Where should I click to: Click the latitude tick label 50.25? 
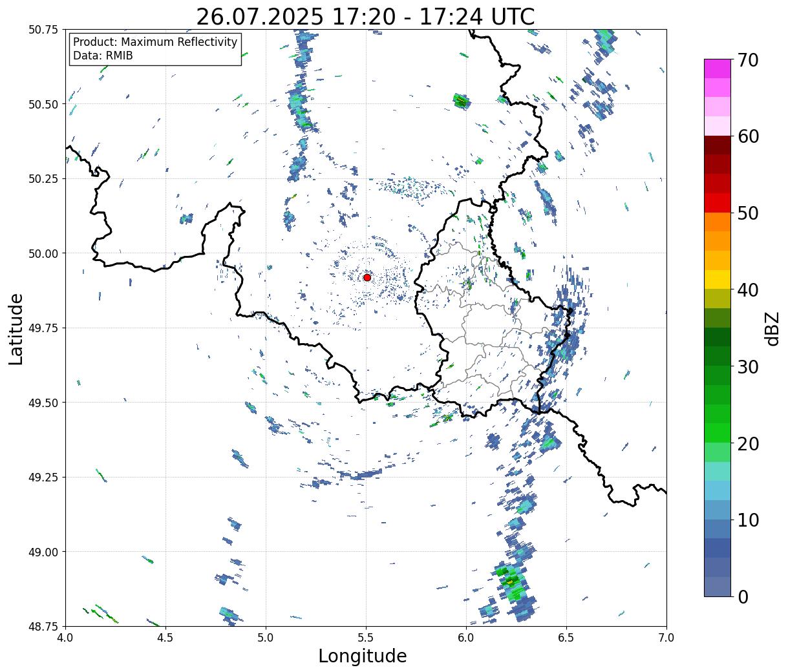(43, 179)
